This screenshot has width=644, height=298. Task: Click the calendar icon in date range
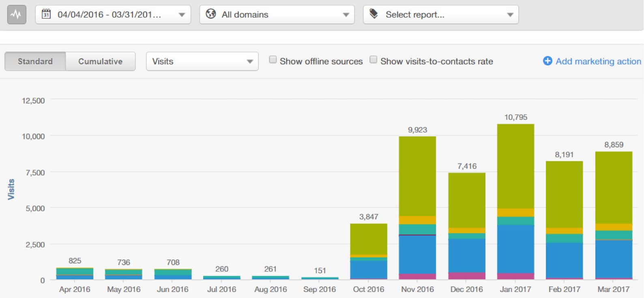[x=46, y=14]
